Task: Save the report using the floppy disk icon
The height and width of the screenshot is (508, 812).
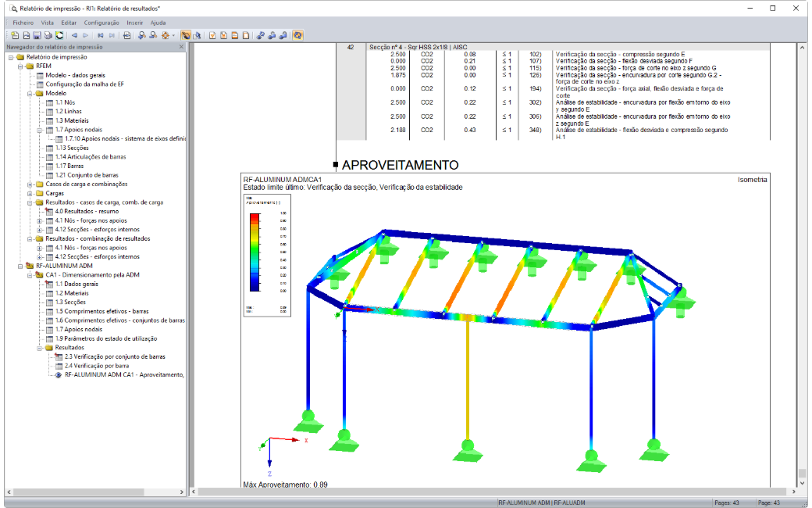Action: tap(37, 35)
